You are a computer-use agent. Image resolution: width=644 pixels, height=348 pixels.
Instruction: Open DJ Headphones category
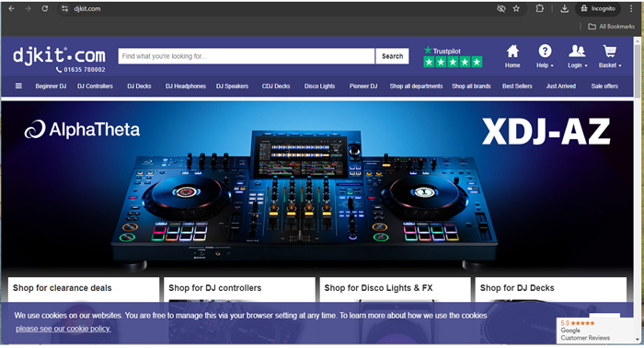click(186, 87)
